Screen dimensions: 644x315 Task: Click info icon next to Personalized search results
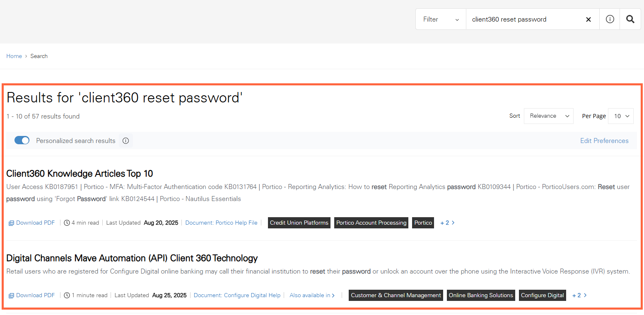coord(126,141)
